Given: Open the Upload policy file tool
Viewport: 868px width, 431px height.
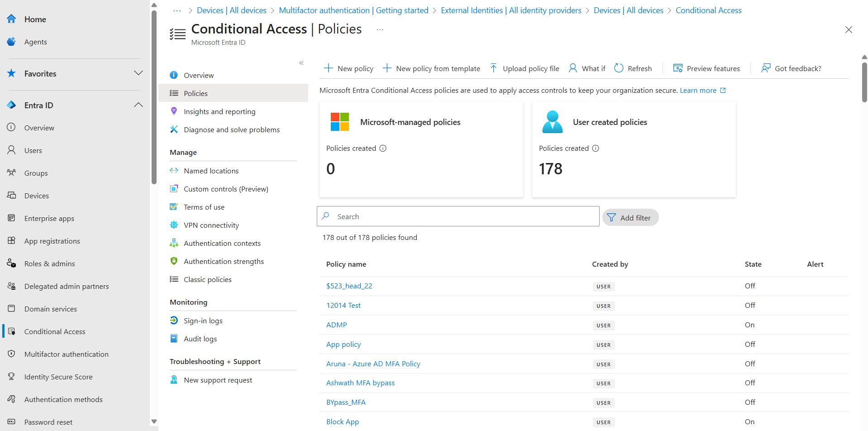Looking at the screenshot, I should pos(493,68).
